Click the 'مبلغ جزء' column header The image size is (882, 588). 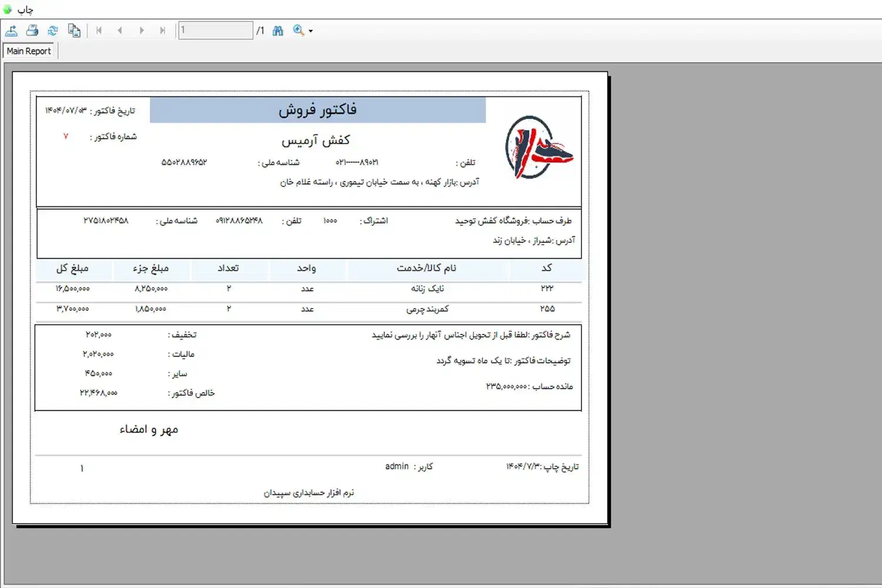(x=151, y=268)
